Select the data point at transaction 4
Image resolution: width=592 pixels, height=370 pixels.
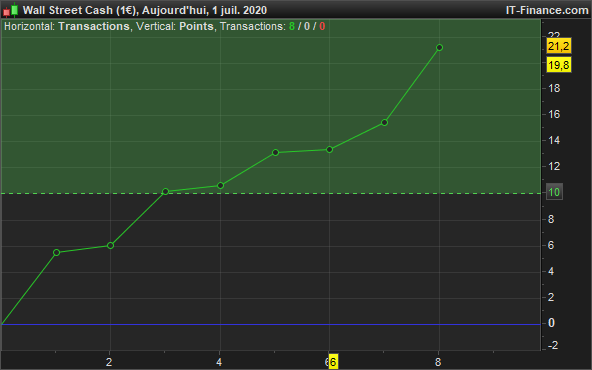pos(220,185)
